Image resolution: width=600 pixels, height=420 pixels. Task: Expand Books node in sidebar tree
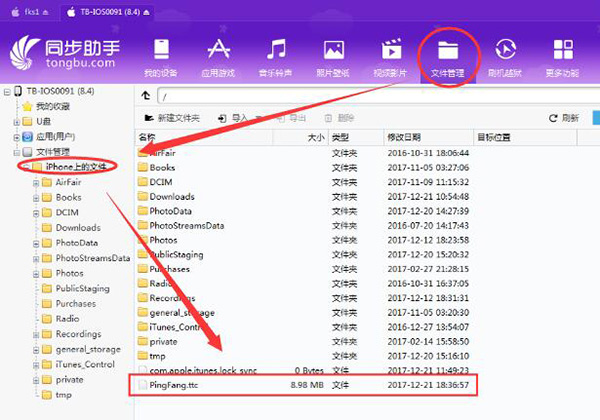(36, 198)
